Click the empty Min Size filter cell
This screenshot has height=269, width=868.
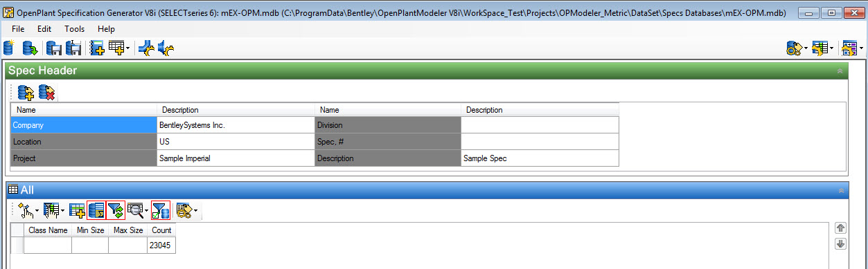(x=90, y=245)
